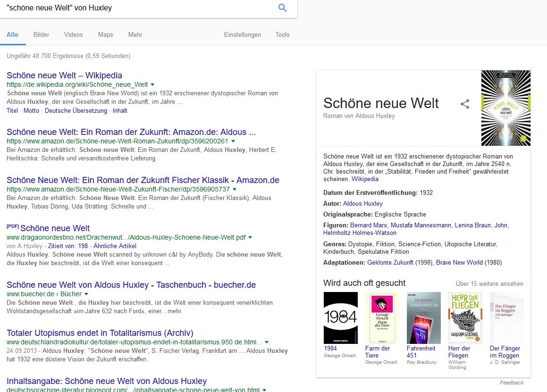Select the Fahrenheit 451 book cover

[x=423, y=317]
